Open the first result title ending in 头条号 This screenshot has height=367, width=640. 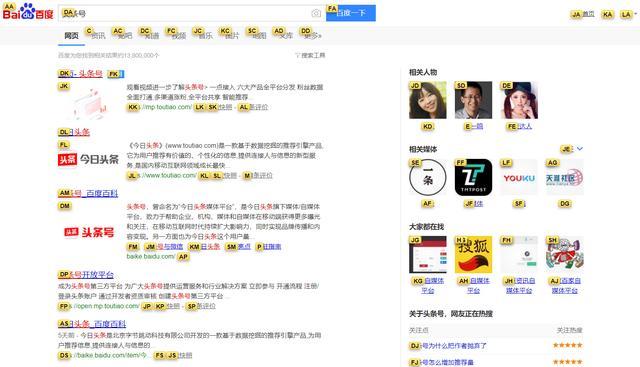(x=80, y=73)
